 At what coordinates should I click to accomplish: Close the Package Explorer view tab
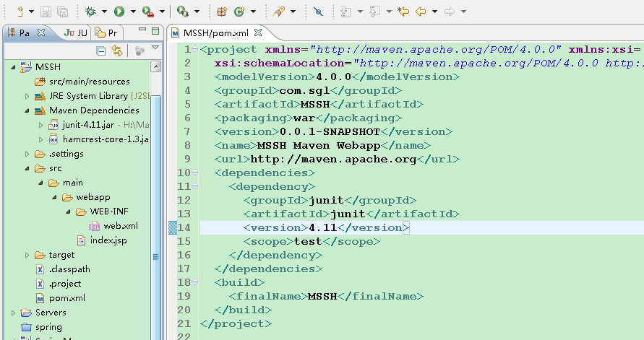pyautogui.click(x=41, y=32)
